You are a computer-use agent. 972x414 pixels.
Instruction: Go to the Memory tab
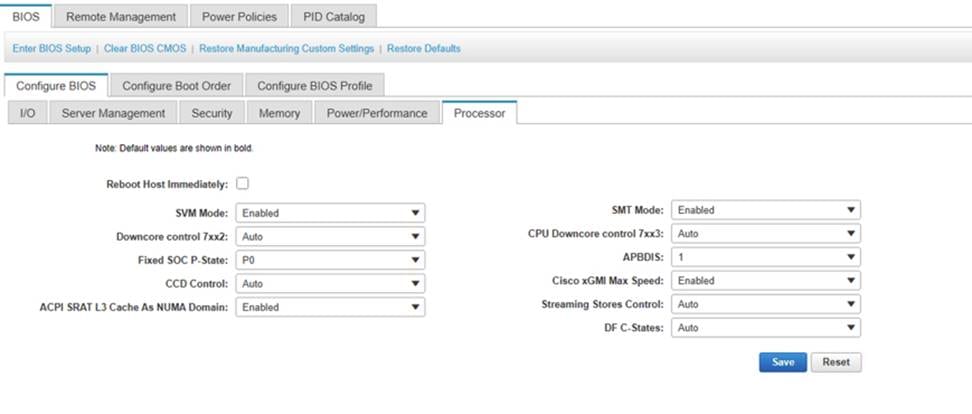pyautogui.click(x=280, y=113)
